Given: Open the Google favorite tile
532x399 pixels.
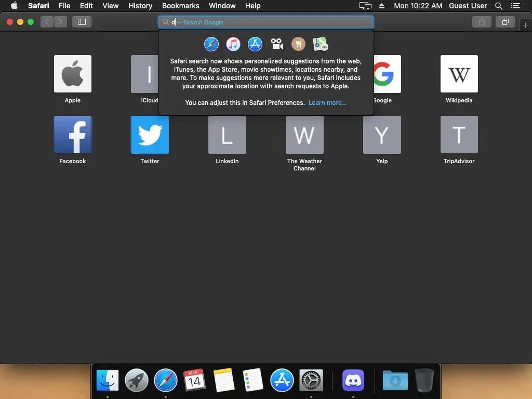Looking at the screenshot, I should tap(388, 74).
